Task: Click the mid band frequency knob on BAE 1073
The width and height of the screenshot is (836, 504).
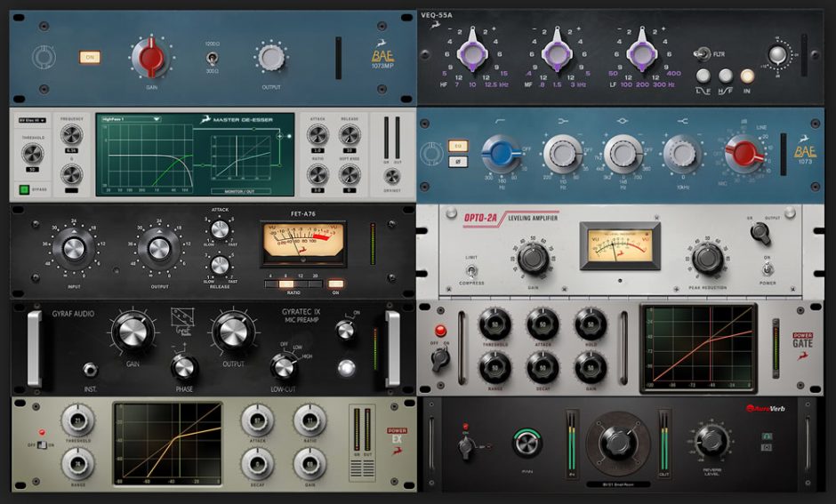Action: (623, 154)
